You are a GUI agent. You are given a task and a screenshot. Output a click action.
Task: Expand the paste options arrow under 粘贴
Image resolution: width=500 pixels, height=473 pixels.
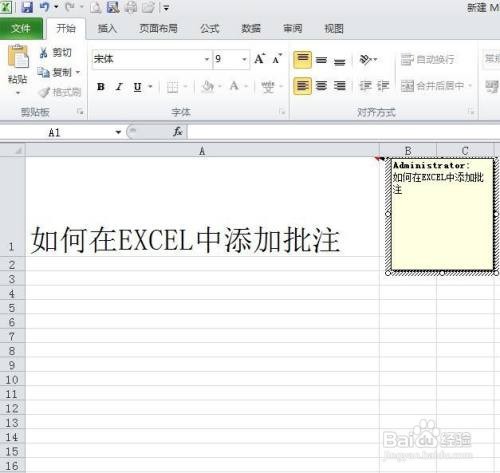coord(18,93)
